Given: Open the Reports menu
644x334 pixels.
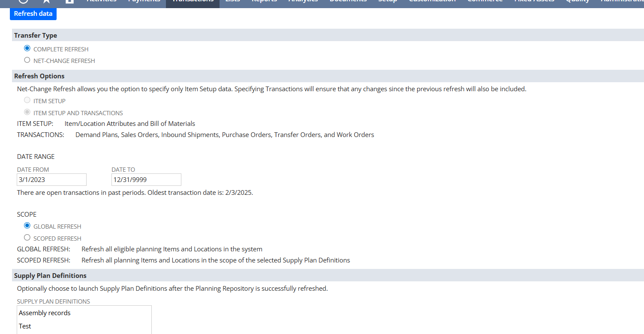Looking at the screenshot, I should point(264,2).
